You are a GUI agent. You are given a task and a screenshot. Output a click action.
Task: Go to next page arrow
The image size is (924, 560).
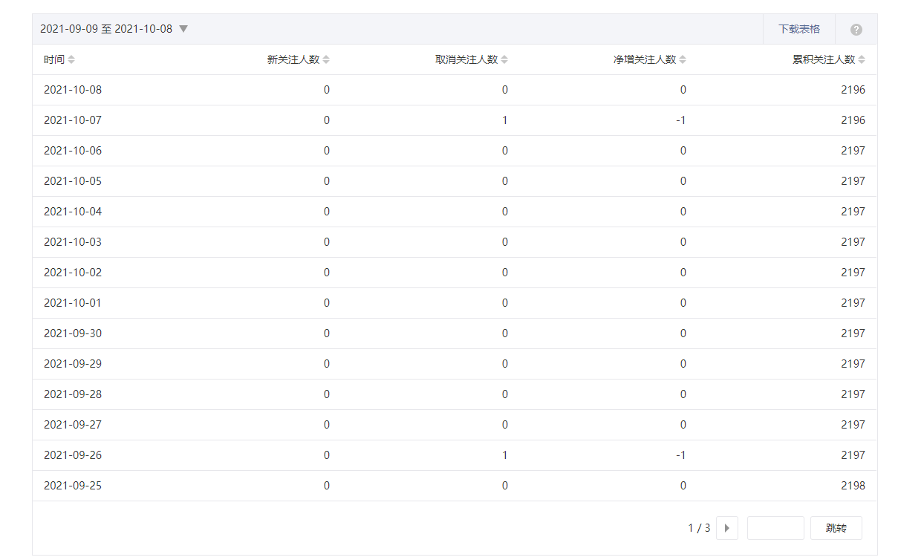click(x=726, y=528)
